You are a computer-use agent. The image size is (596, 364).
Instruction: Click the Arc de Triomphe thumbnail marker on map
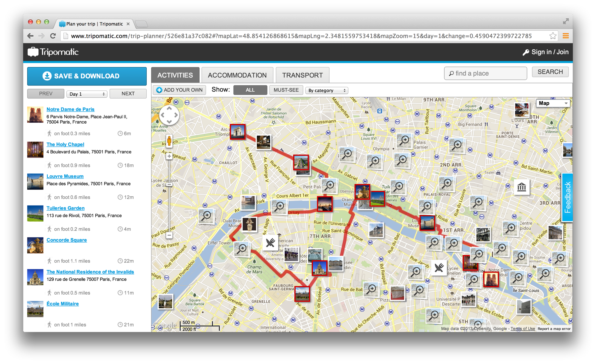click(x=238, y=131)
